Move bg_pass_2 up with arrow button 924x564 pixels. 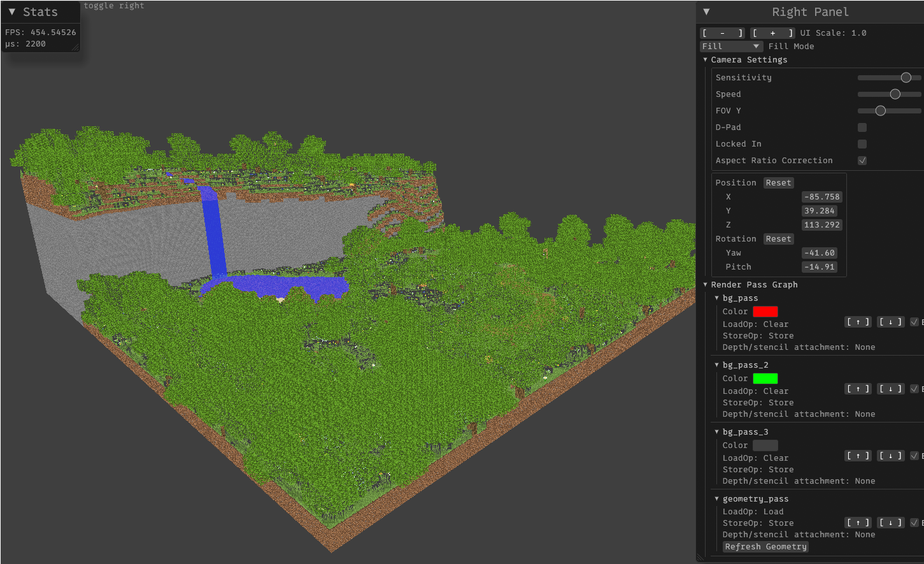[858, 389]
